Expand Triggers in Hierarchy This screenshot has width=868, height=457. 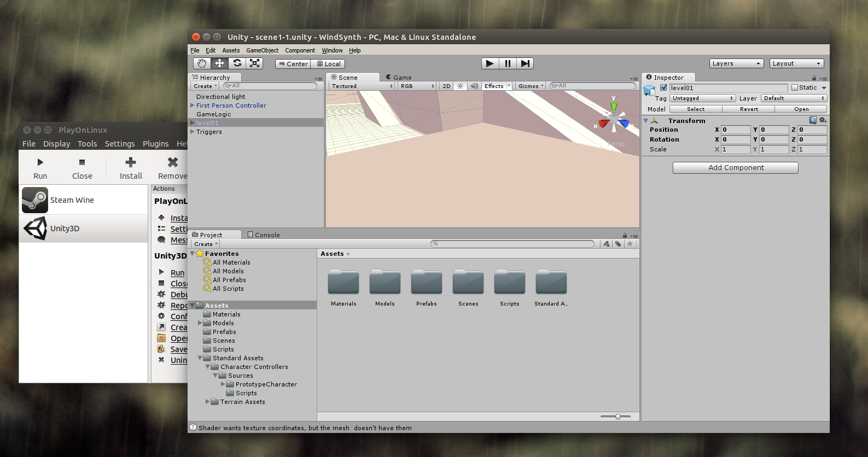[192, 132]
